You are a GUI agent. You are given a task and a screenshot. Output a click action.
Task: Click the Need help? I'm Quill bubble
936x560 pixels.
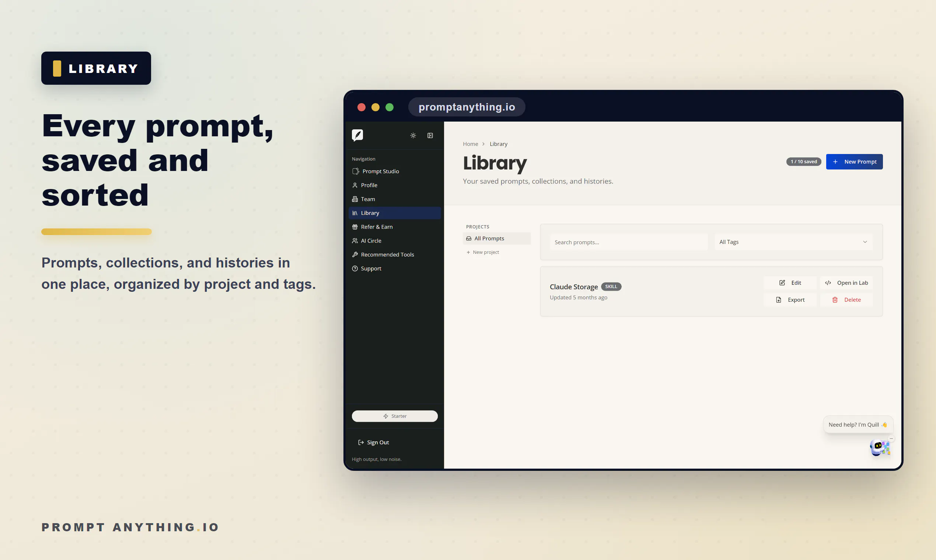(x=858, y=424)
